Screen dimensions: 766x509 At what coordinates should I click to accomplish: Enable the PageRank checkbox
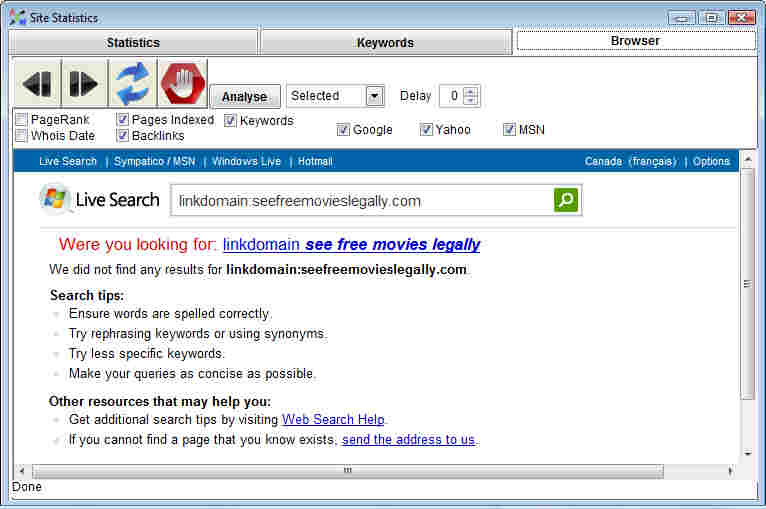pos(21,120)
